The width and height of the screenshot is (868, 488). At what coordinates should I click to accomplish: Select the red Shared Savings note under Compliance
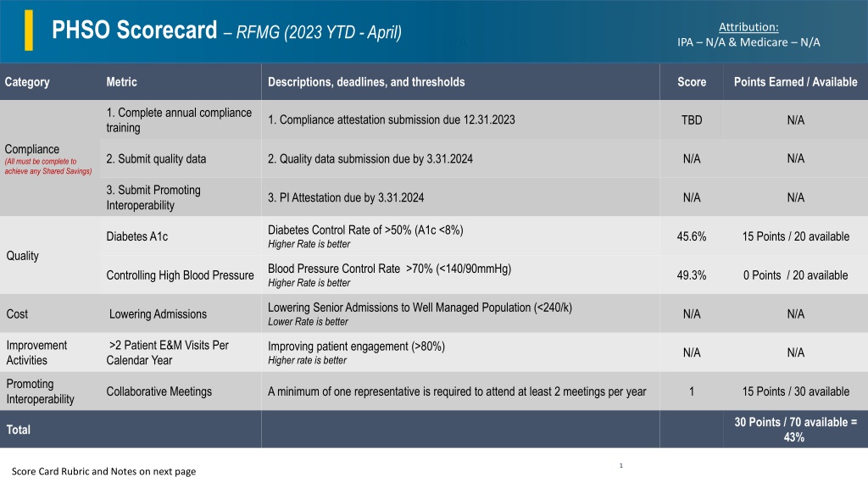48,167
